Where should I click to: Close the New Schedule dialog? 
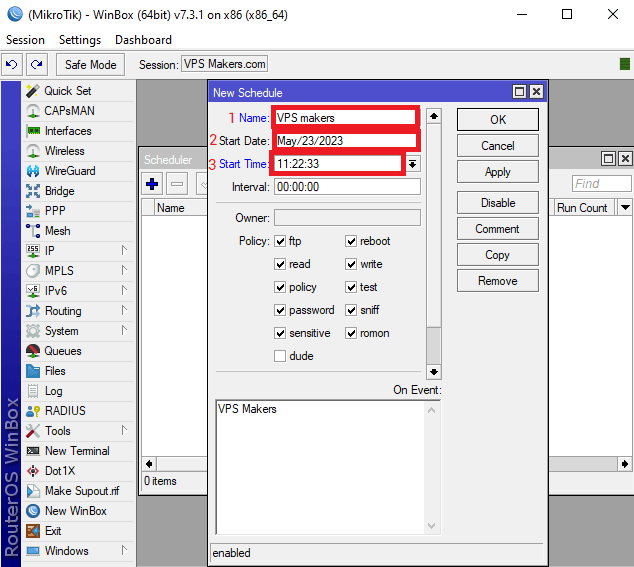coord(536,92)
